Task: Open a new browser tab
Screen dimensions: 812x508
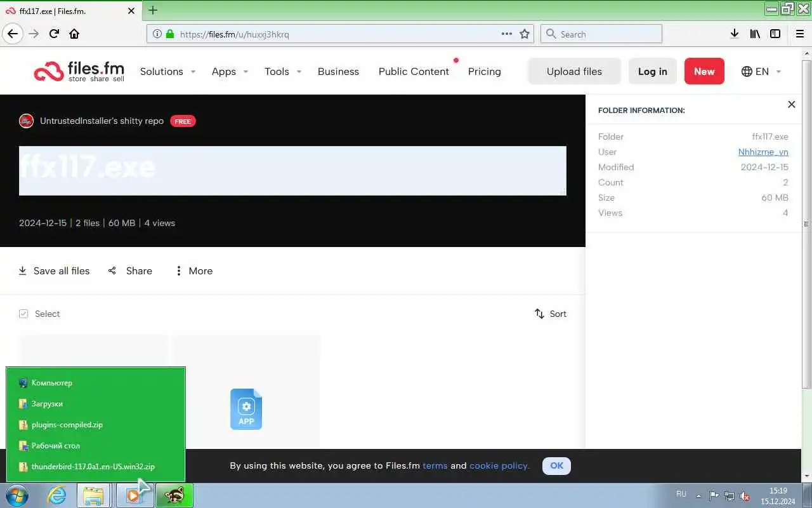Action: pos(153,10)
